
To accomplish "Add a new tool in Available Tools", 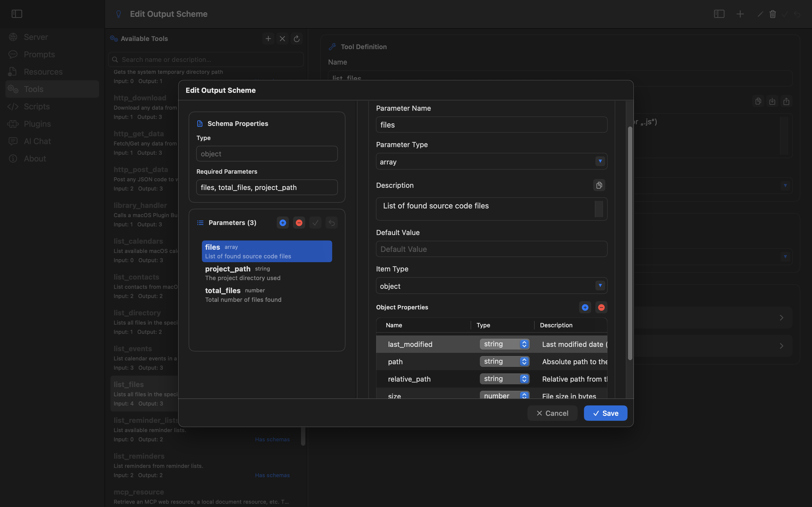I will pyautogui.click(x=268, y=39).
